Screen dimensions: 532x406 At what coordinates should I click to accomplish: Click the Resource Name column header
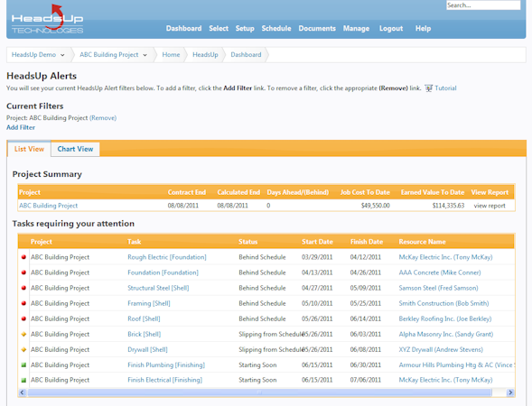[422, 242]
